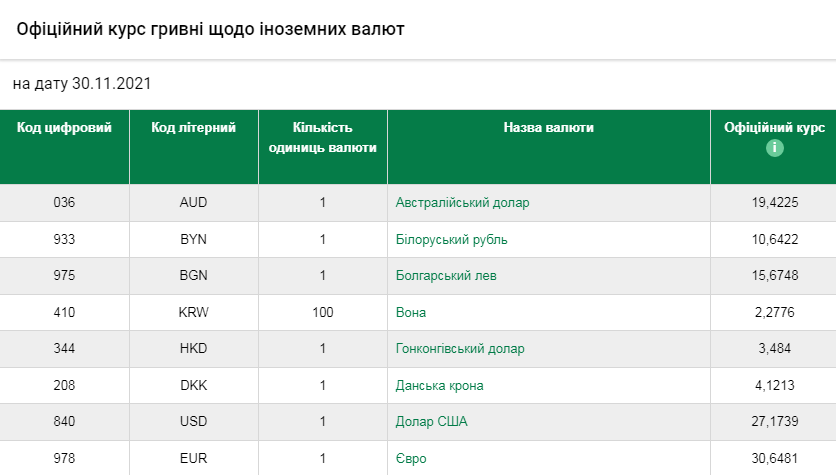This screenshot has width=836, height=475.
Task: Select the Гонконгівський долар link
Action: pyautogui.click(x=460, y=349)
